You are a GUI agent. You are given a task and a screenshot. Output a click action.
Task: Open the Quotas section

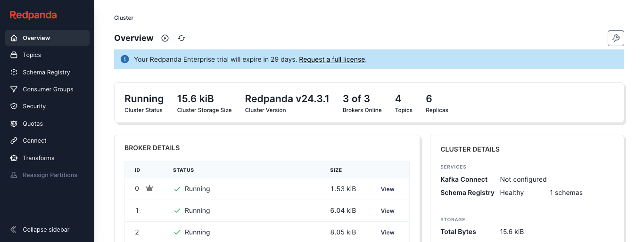tap(47, 124)
